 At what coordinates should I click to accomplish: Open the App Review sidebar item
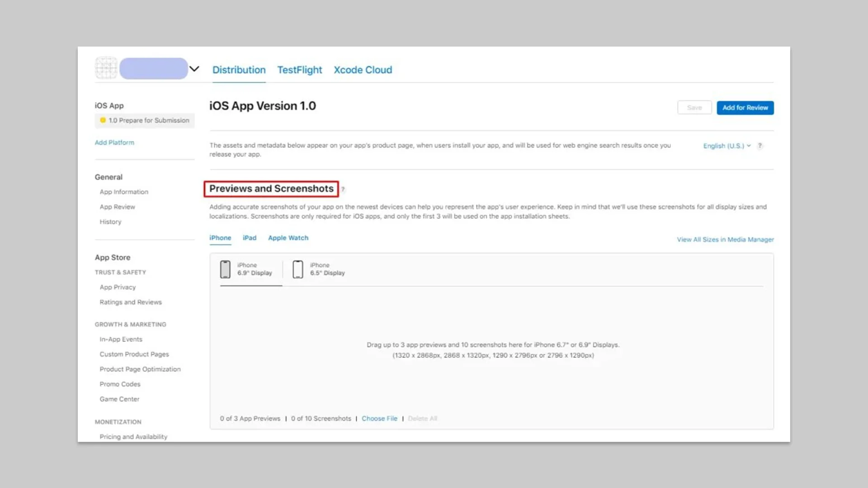(x=118, y=206)
